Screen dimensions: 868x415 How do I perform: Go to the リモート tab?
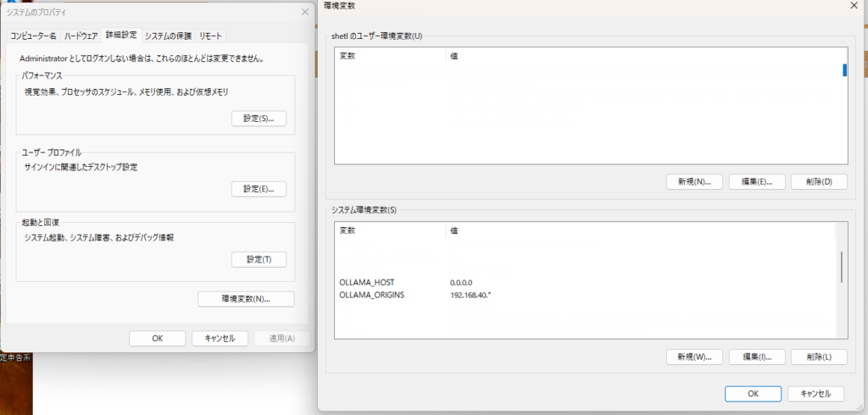(x=210, y=36)
